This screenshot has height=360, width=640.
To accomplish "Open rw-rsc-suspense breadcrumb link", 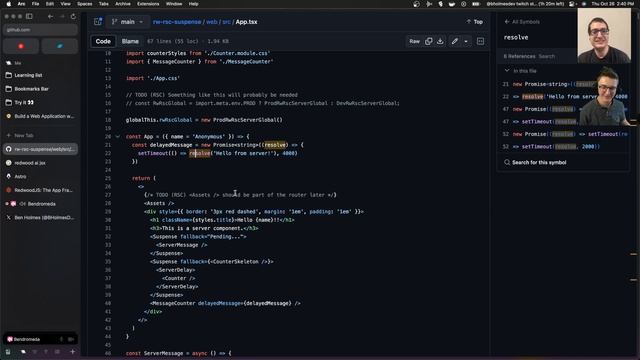I will tap(177, 22).
